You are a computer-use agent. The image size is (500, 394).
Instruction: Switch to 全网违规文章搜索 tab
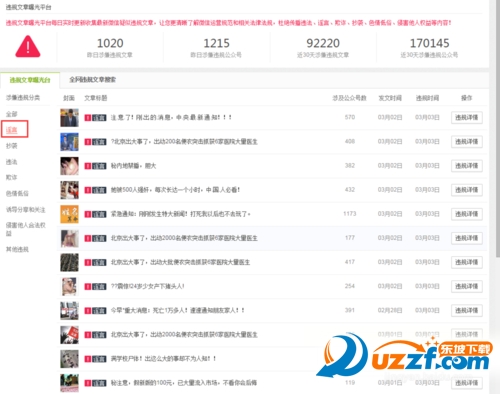[92, 80]
